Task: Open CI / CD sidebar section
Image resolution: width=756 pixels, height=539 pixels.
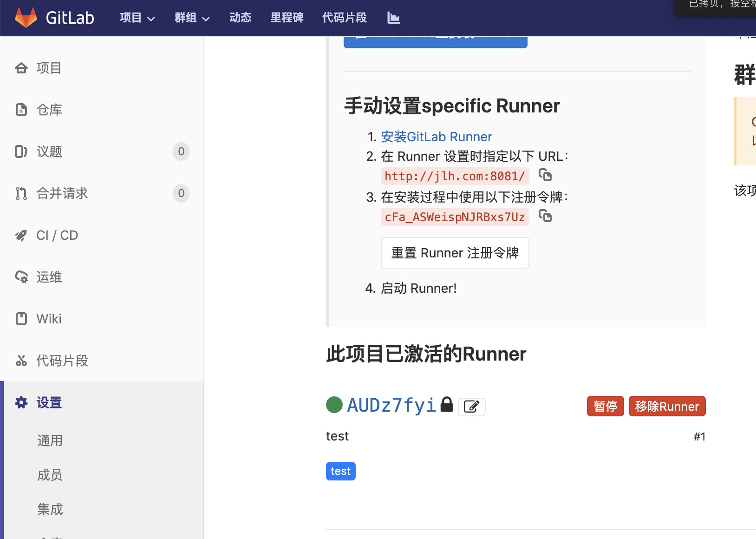Action: click(x=57, y=235)
